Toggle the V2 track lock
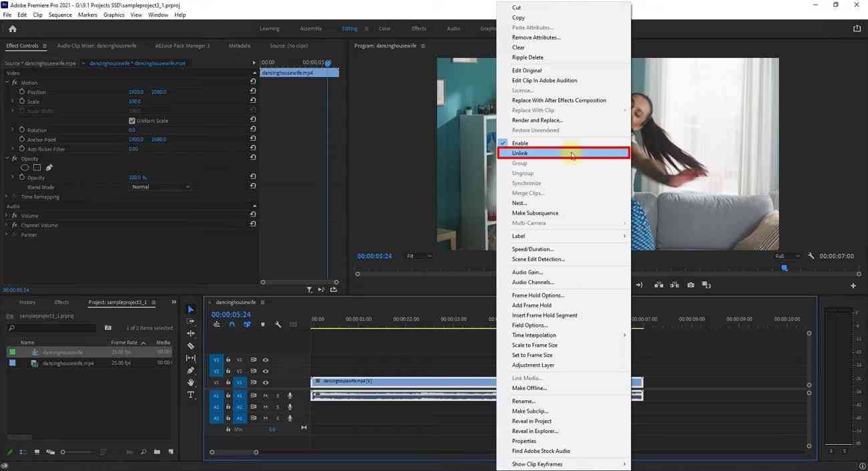The height and width of the screenshot is (471, 868). (228, 371)
